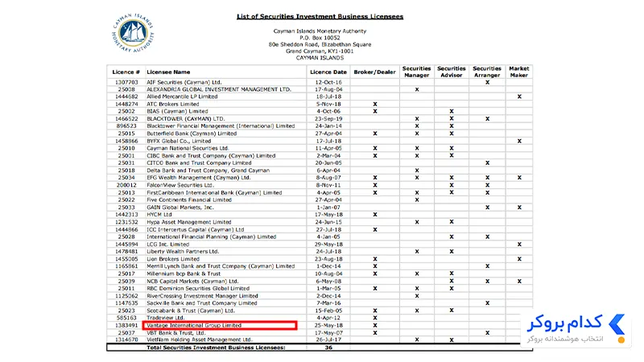
Task: Click the Market Maker X for Allied Mercantile
Action: (519, 97)
